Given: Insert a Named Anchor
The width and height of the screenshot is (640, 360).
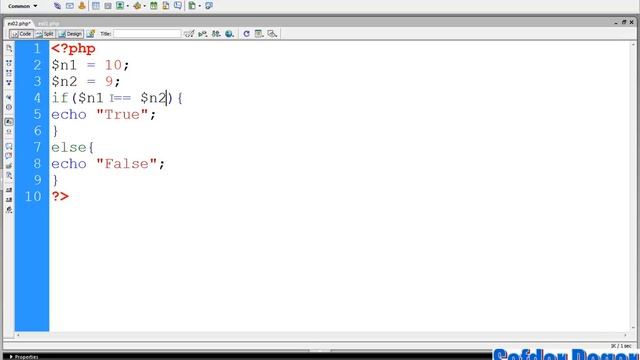Looking at the screenshot, I should click(x=82, y=6).
